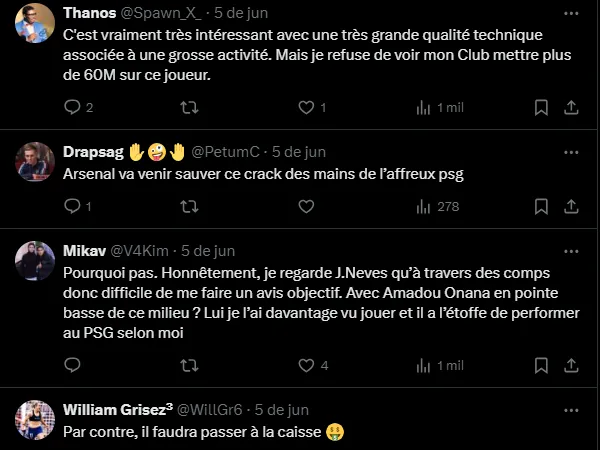This screenshot has height=450, width=600.
Task: Bookmark Thanos's tweet
Action: tap(541, 107)
